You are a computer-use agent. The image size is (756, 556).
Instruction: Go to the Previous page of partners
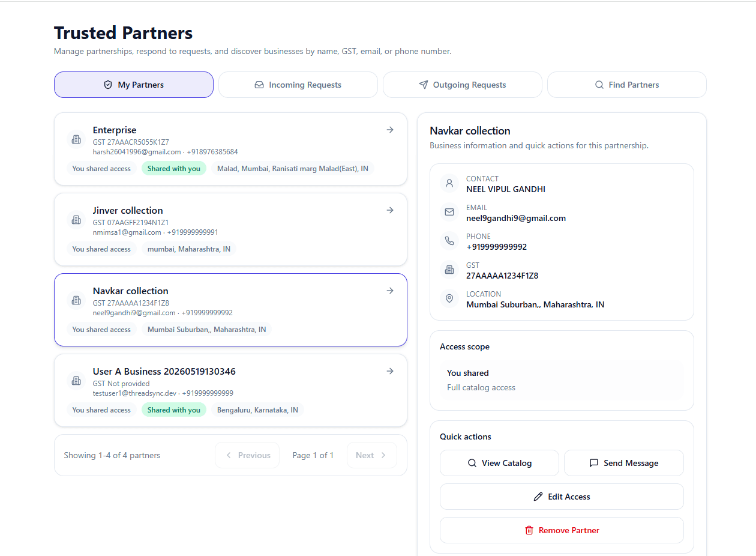[x=247, y=455]
